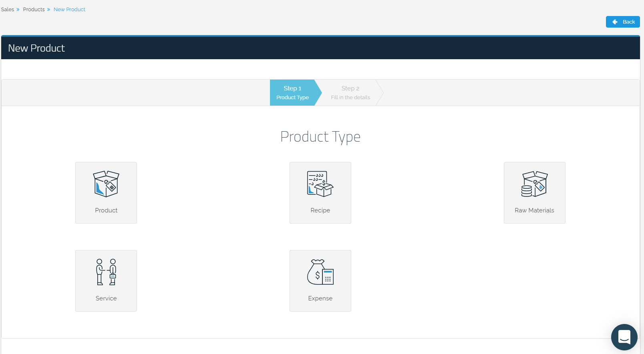
Task: Click the Recipe text label
Action: 320,210
